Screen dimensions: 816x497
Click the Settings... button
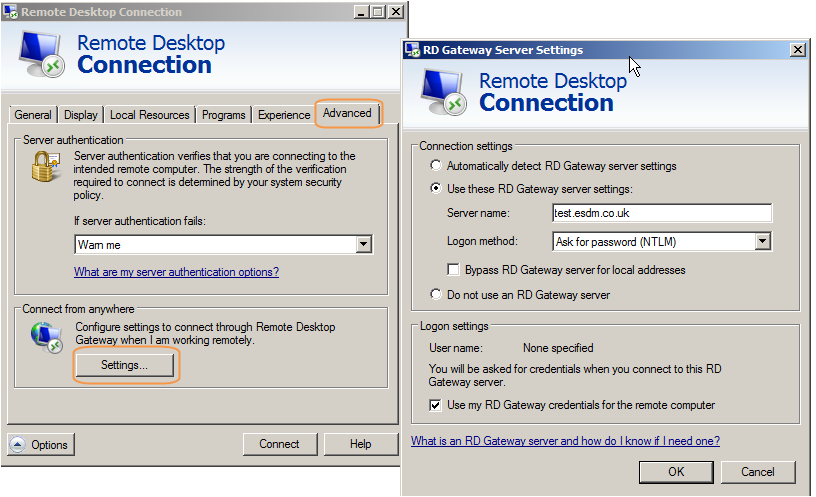(x=125, y=365)
